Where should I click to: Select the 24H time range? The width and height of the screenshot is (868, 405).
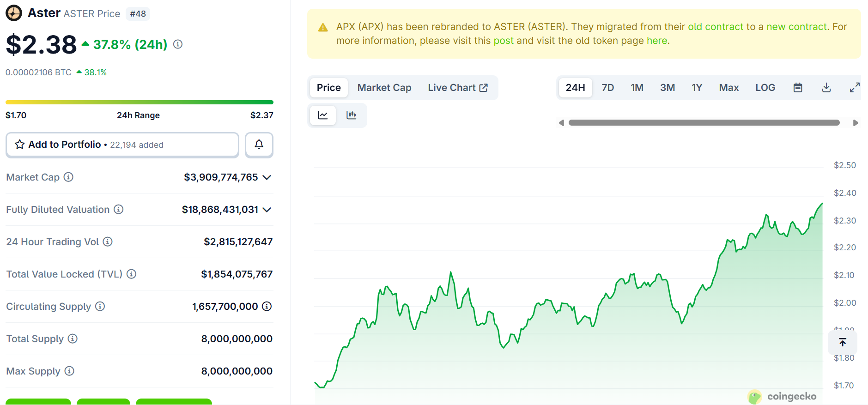tap(576, 88)
